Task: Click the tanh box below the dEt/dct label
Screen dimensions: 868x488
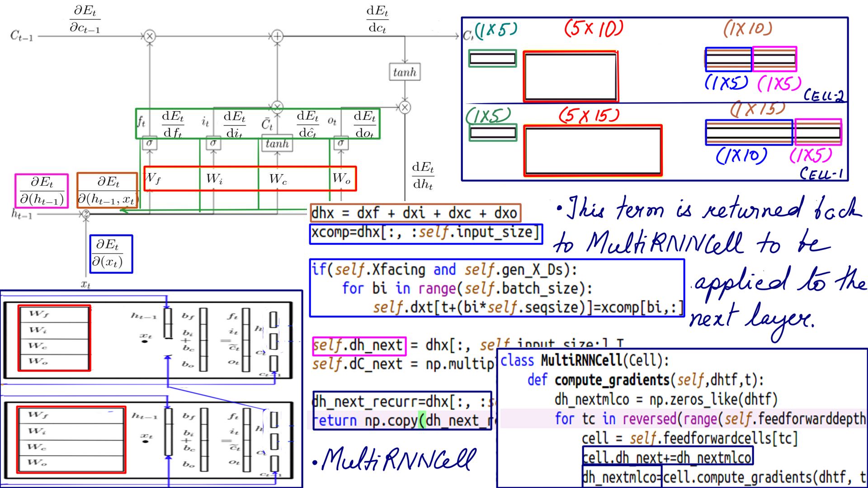Action: [405, 72]
